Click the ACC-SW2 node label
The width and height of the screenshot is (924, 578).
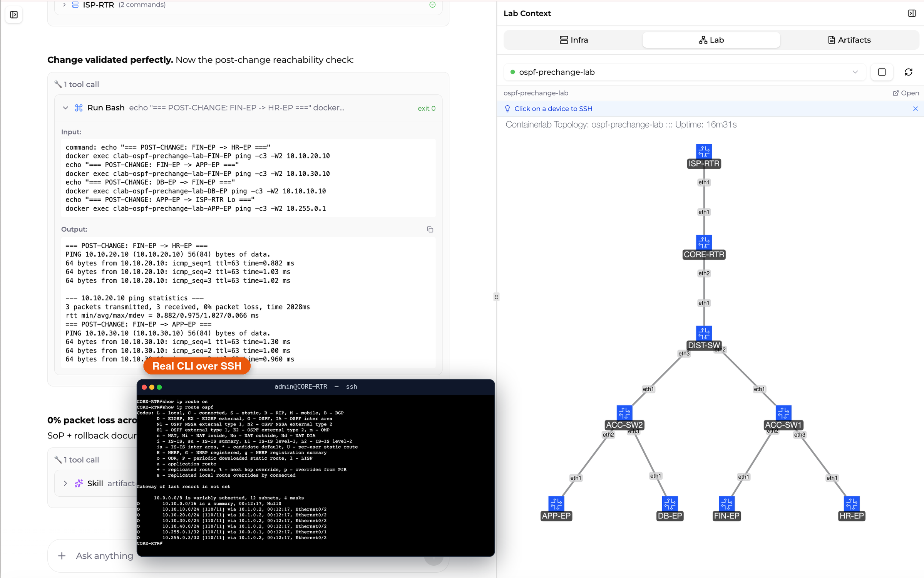(x=624, y=425)
